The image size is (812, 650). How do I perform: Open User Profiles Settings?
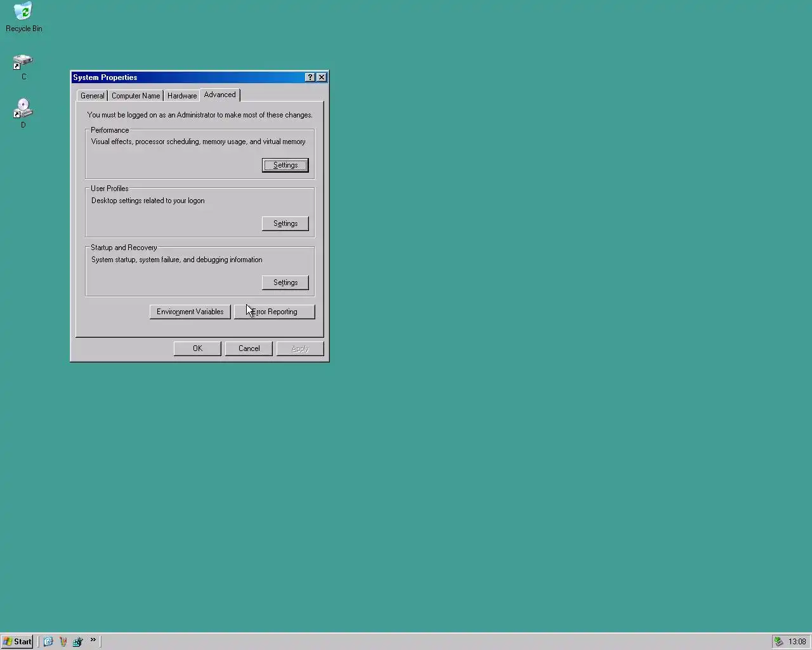point(285,223)
